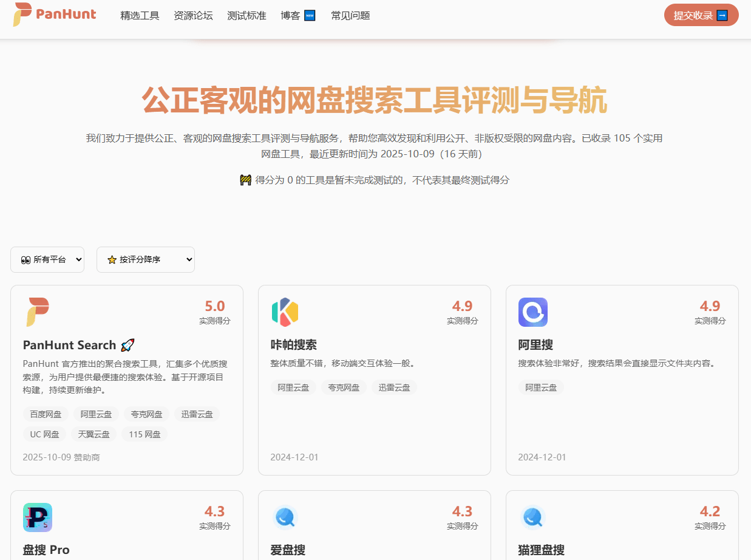Select the 阿里云盘 tag under 阿里搜
Screen dimensions: 751x560
540,387
